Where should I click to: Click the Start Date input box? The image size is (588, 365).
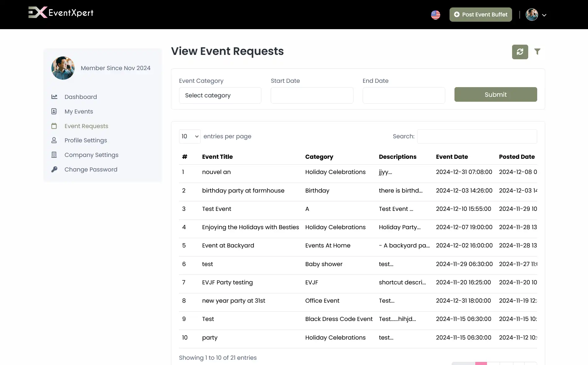312,95
